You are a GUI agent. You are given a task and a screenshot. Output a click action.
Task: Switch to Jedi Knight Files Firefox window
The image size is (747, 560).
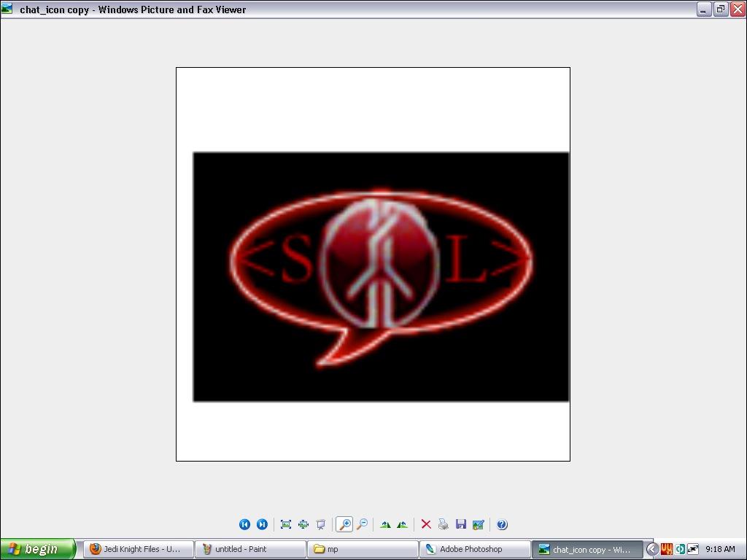[139, 549]
